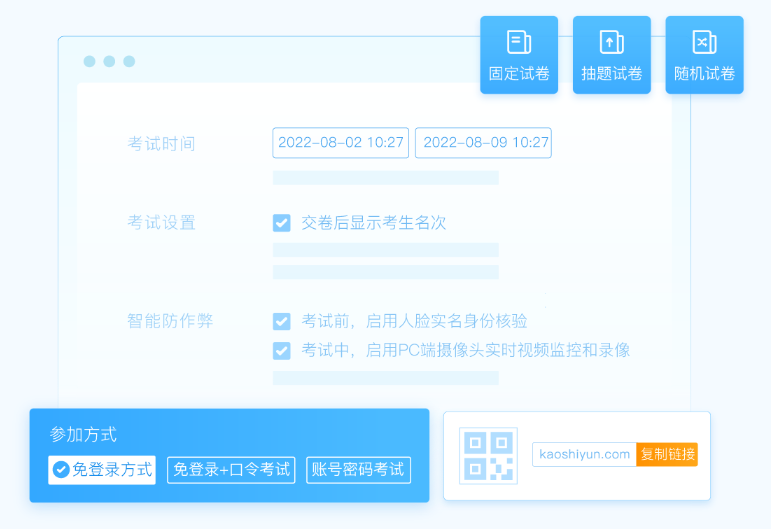This screenshot has height=529, width=771.
Task: Switch to 免登录+口令考试 option
Action: 231,470
